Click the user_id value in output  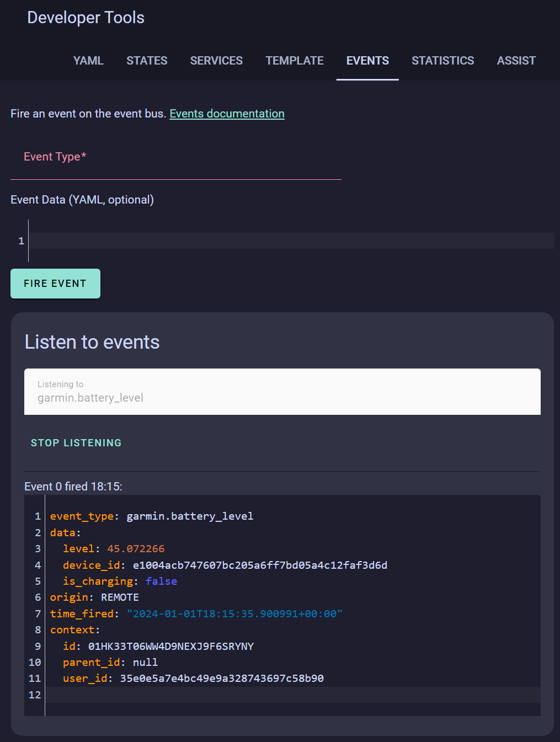tap(222, 679)
